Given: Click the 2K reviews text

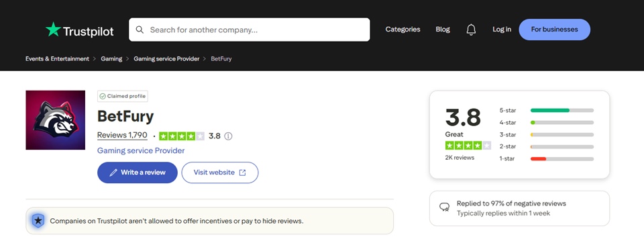Looking at the screenshot, I should tap(460, 158).
